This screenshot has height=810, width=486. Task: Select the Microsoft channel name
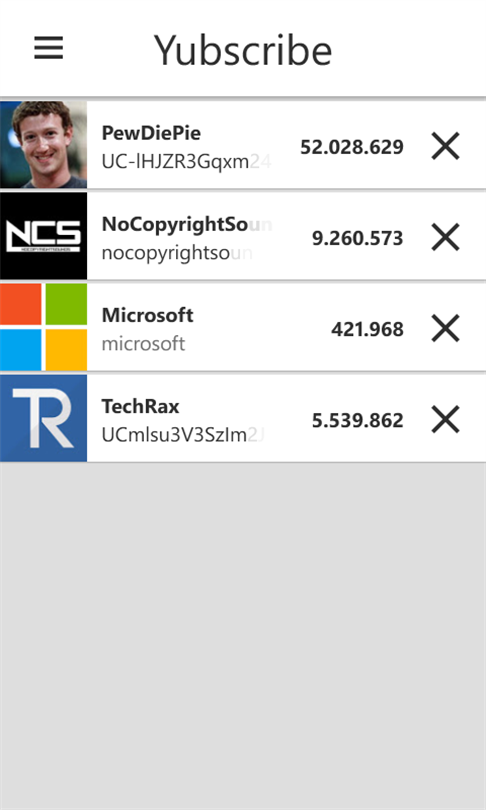(x=148, y=315)
